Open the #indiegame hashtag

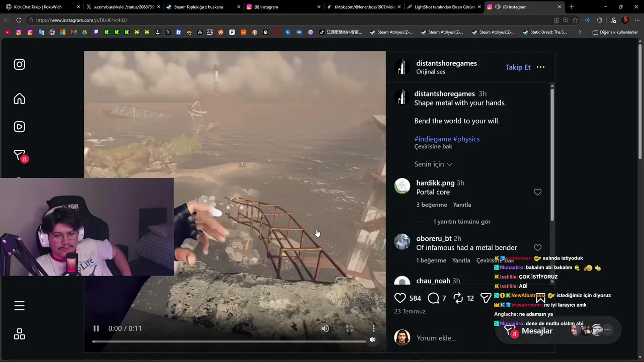[x=433, y=139]
